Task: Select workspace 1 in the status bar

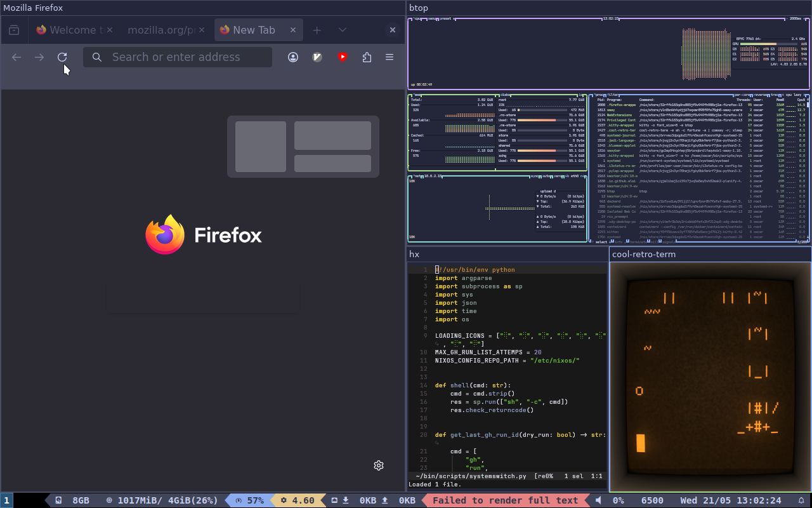Action: (x=6, y=500)
